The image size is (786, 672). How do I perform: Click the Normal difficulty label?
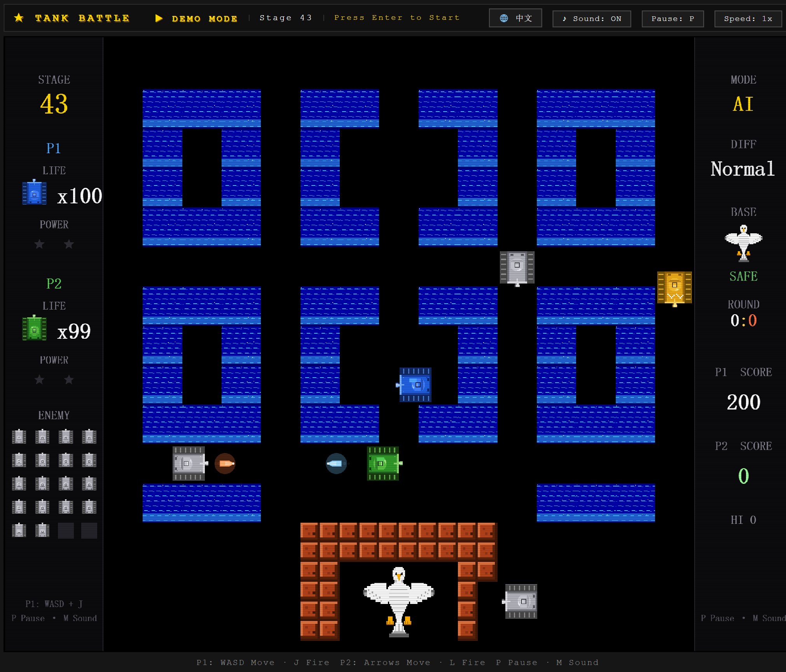(742, 169)
